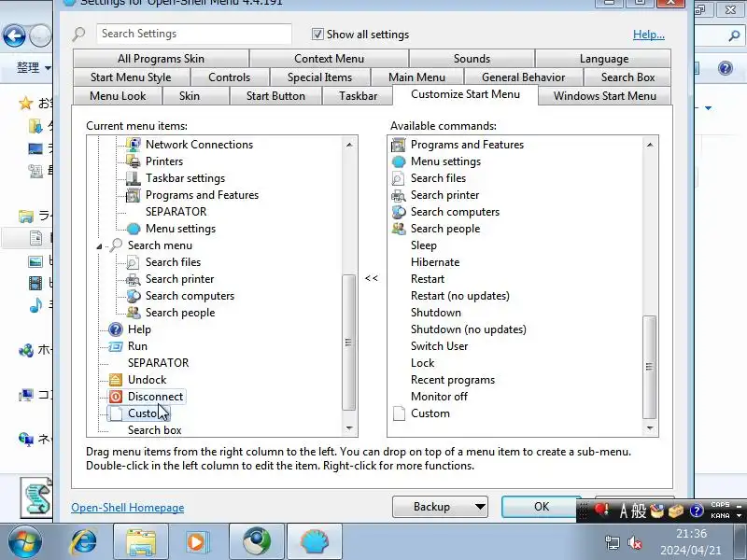The width and height of the screenshot is (747, 560).
Task: Click the Open-Shell taskbar icon
Action: click(x=315, y=542)
